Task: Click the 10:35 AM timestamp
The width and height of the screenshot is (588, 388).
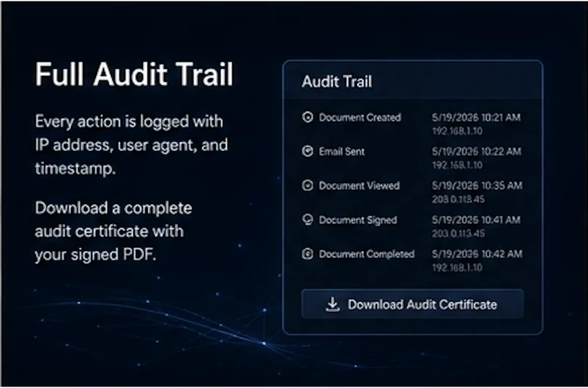Action: 477,186
